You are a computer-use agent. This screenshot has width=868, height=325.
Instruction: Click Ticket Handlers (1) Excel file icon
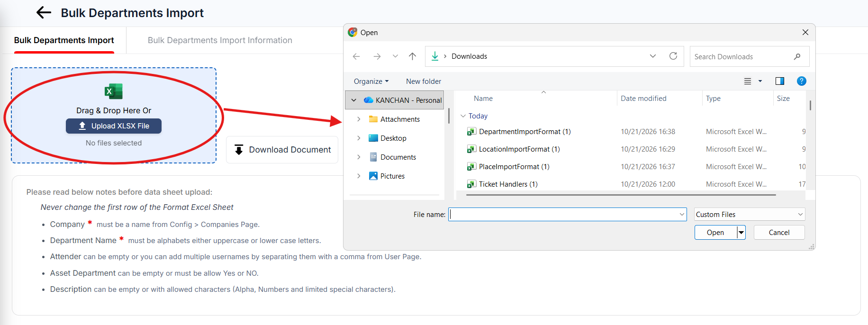[471, 184]
